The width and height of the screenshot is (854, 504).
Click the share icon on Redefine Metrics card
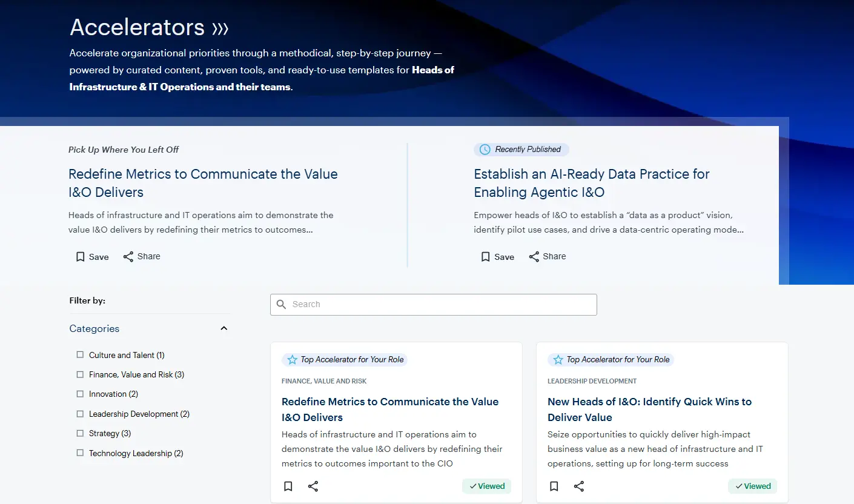tap(313, 486)
